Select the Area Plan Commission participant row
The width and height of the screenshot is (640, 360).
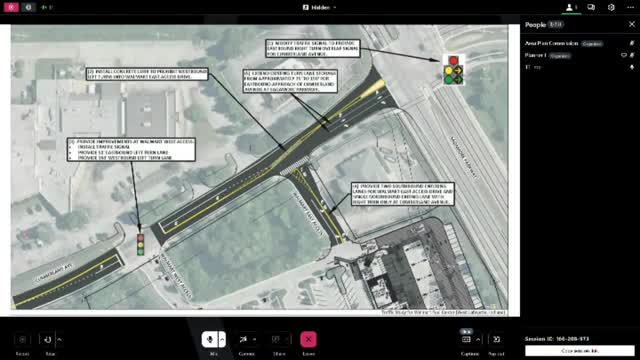click(x=580, y=43)
